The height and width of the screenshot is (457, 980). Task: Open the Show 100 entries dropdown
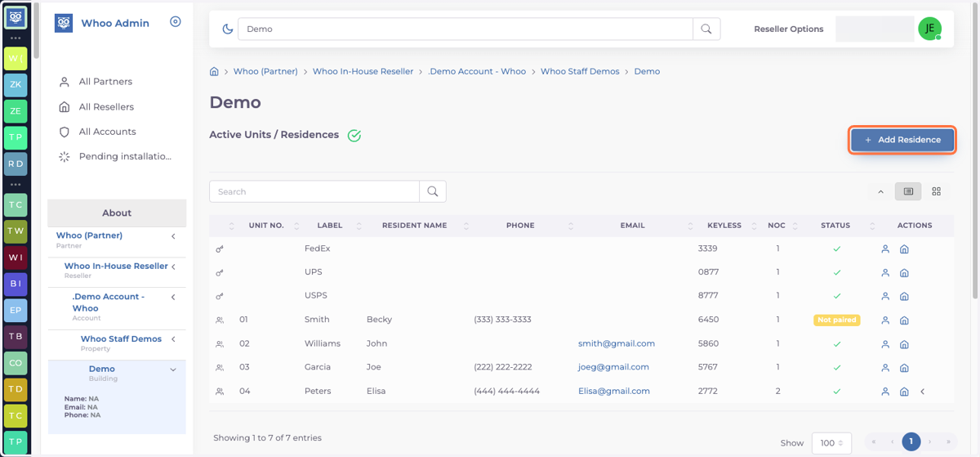831,442
